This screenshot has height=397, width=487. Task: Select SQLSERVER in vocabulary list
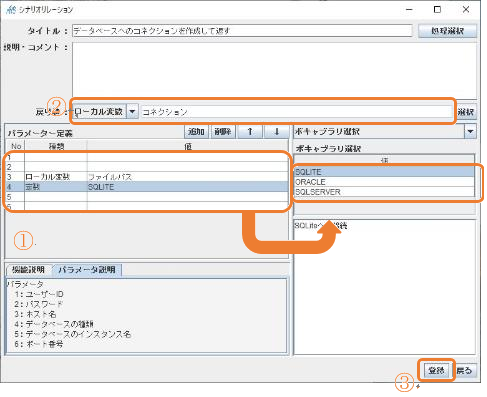384,192
